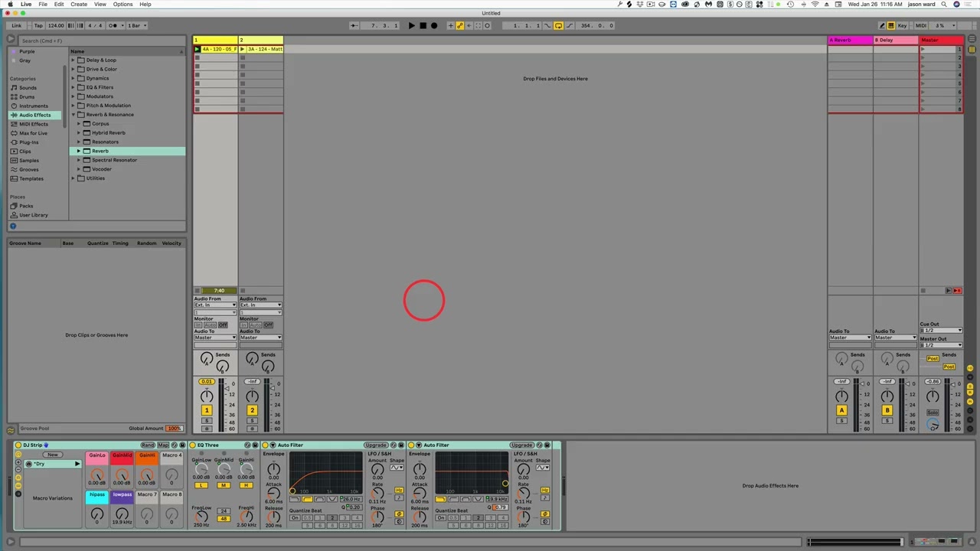Open track 2 Audio To dropdown
This screenshot has width=980, height=551.
pyautogui.click(x=260, y=337)
